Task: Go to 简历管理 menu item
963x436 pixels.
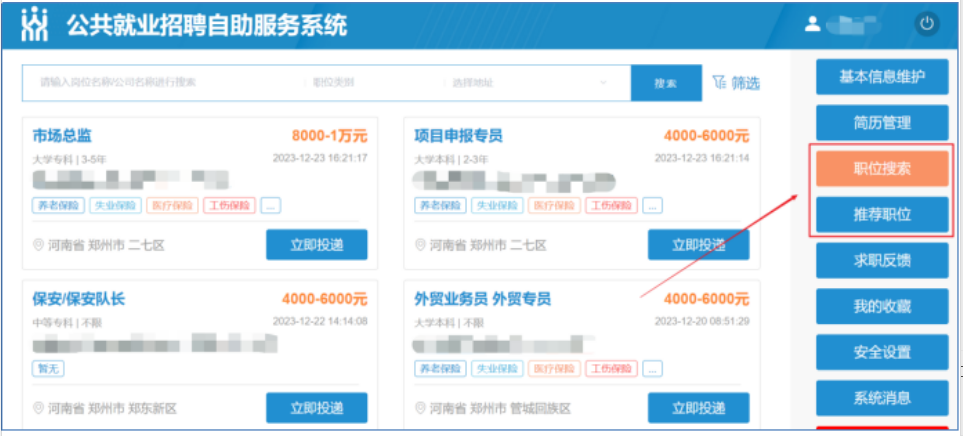Action: [x=881, y=122]
